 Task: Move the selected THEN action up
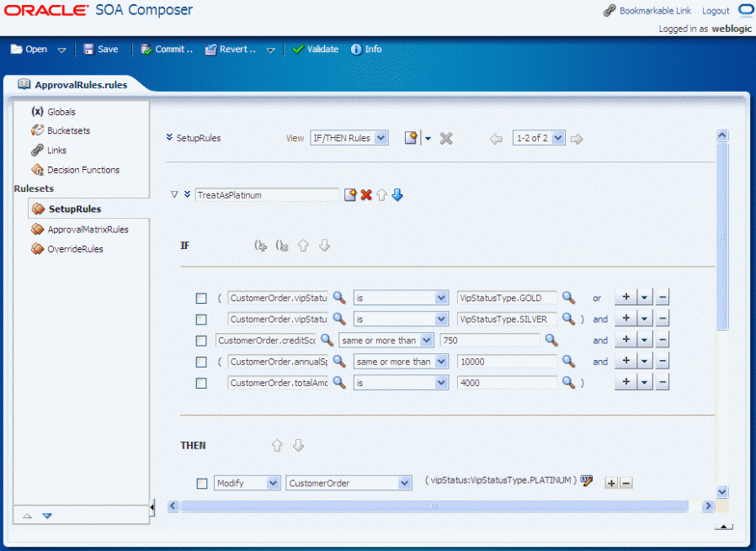(277, 446)
